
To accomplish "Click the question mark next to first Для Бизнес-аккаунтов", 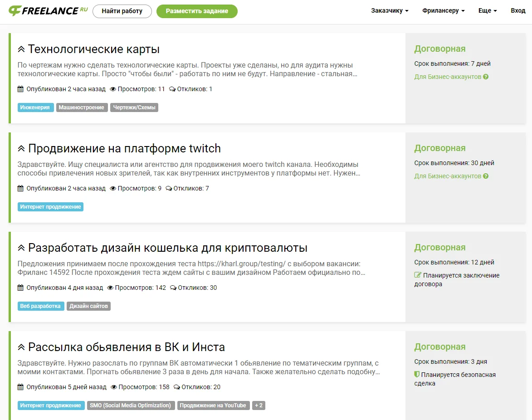I will coord(486,77).
